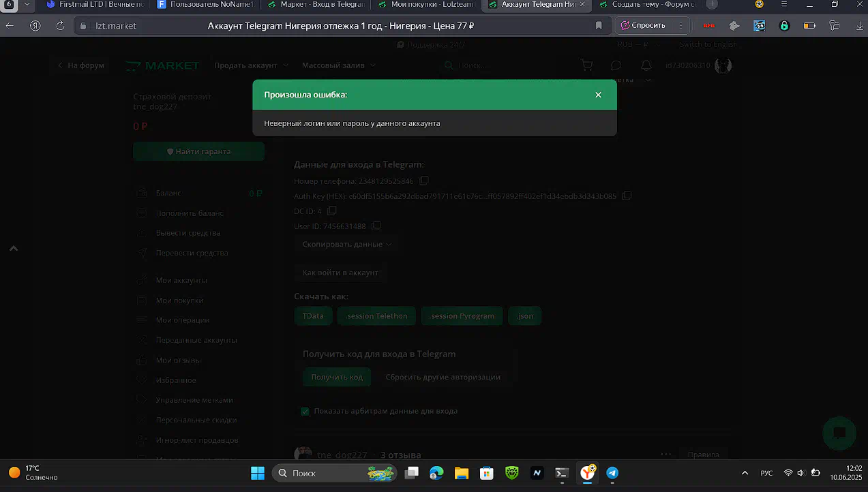Switch to 'Маркет - Вход в Telegram' tab

point(316,4)
